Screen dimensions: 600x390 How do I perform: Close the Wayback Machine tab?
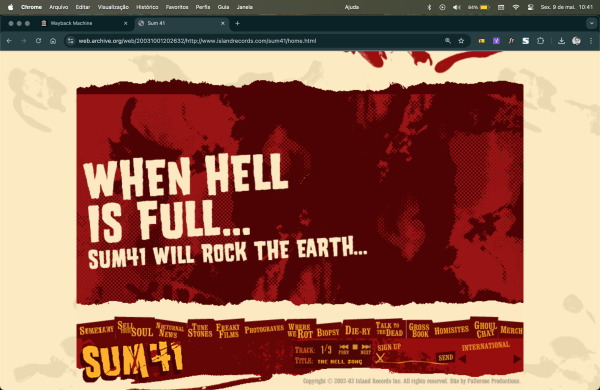click(x=125, y=23)
